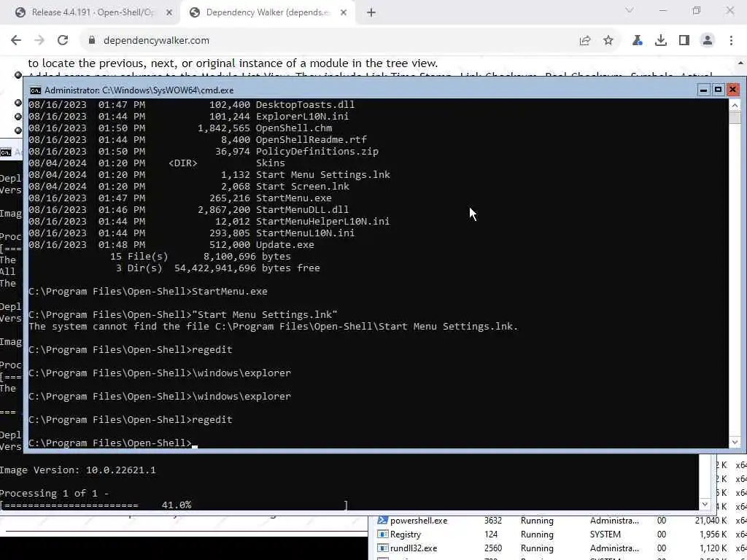747x560 pixels.
Task: Open the browser downloads icon
Action: (661, 41)
